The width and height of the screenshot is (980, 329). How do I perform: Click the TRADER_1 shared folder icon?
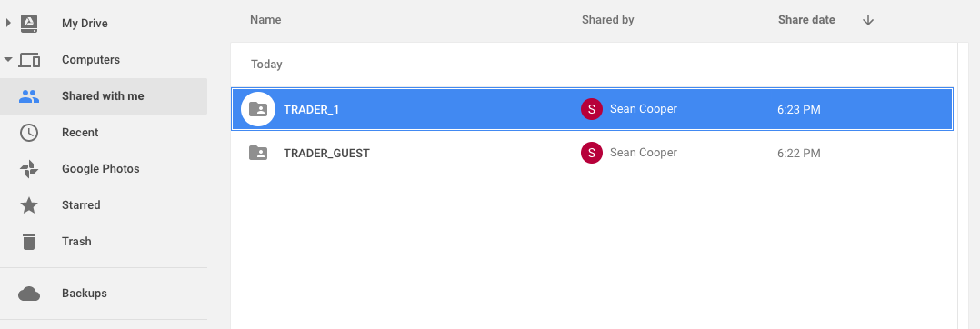(258, 109)
